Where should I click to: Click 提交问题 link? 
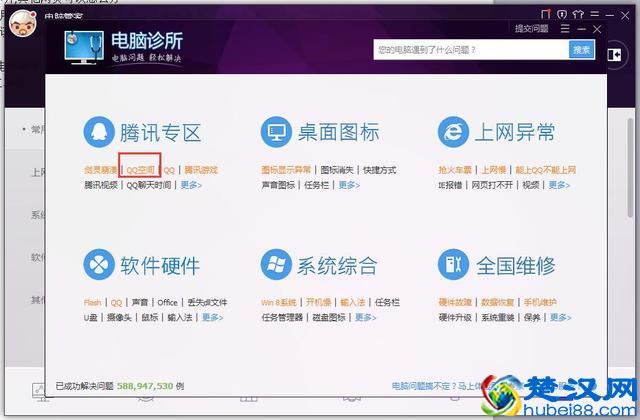(x=531, y=29)
